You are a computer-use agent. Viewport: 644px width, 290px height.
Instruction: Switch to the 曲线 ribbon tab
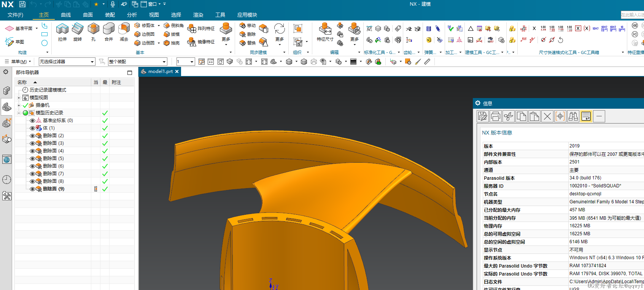coord(66,15)
